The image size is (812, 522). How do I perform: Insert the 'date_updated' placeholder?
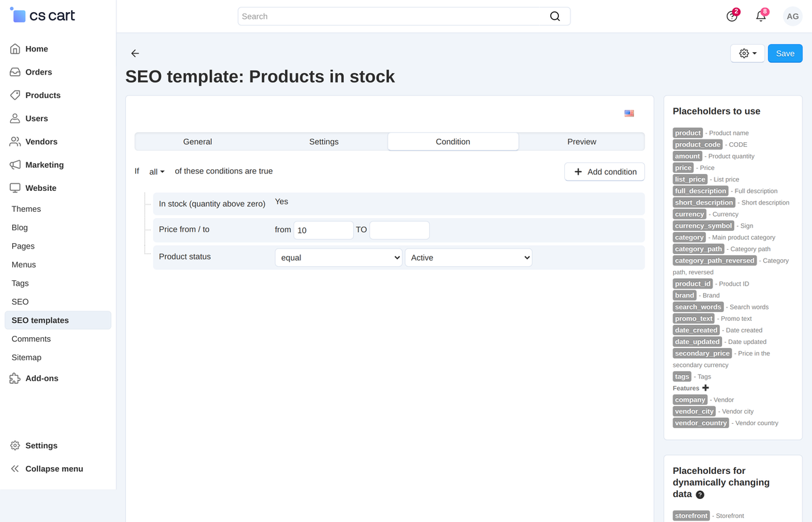698,342
